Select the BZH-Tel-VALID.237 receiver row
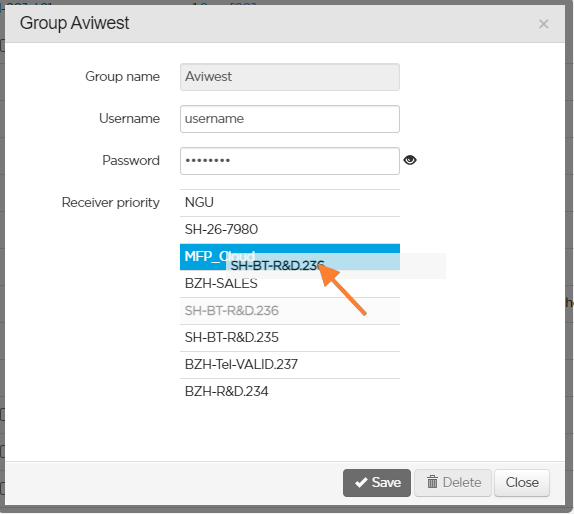The height and width of the screenshot is (514, 574). [290, 365]
